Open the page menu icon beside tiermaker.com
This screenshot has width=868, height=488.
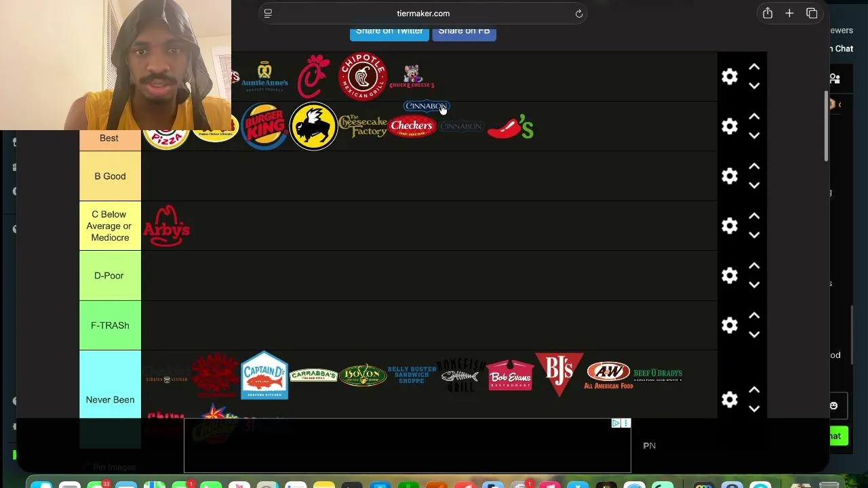[x=268, y=14]
